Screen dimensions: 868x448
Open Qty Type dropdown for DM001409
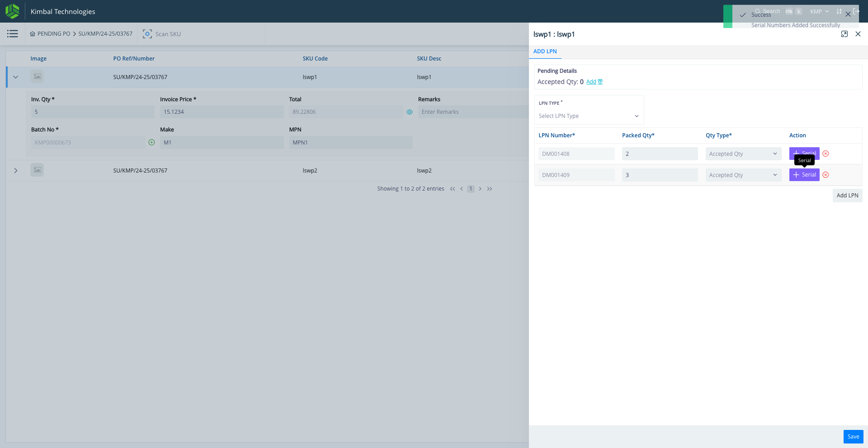[x=743, y=175]
